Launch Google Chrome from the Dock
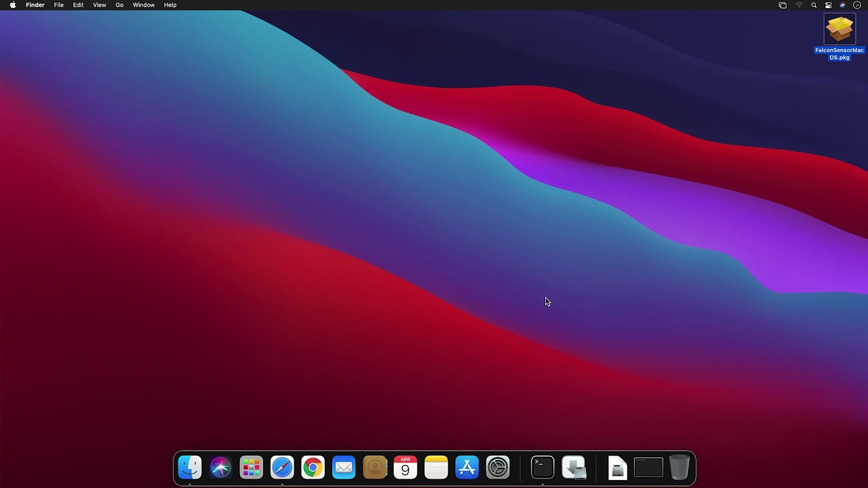868x488 pixels. [x=313, y=468]
